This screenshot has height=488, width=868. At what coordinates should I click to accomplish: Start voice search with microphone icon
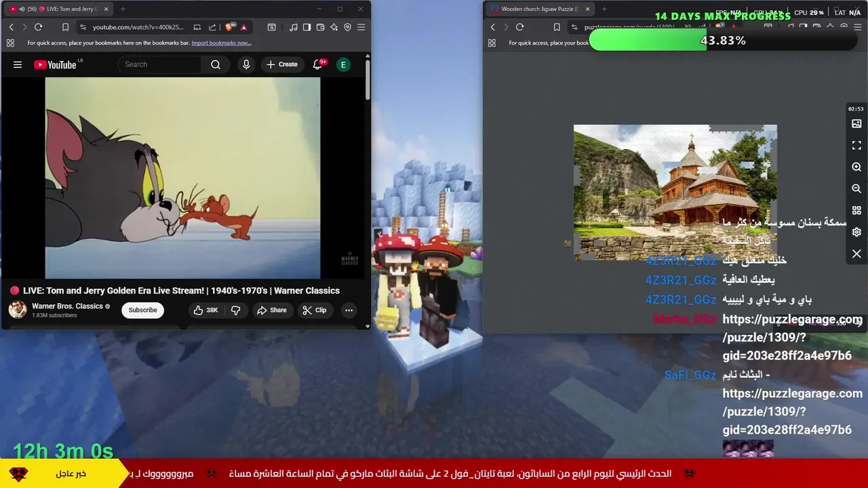[246, 64]
